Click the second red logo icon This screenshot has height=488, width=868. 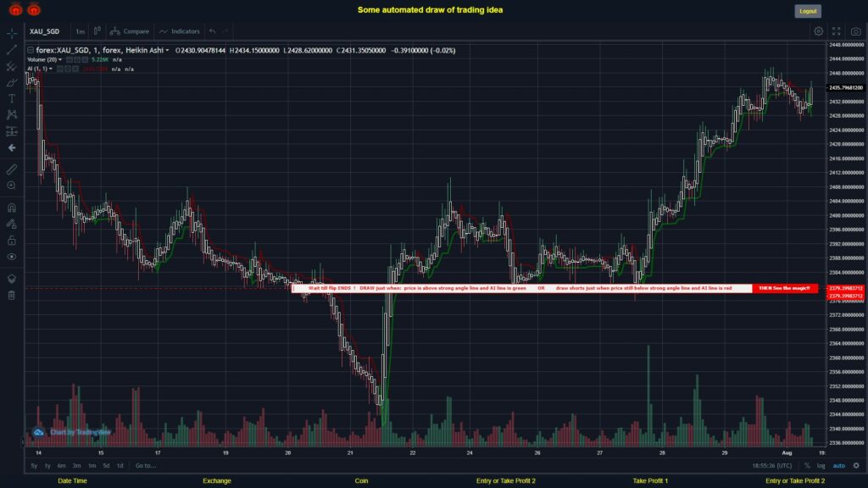34,9
